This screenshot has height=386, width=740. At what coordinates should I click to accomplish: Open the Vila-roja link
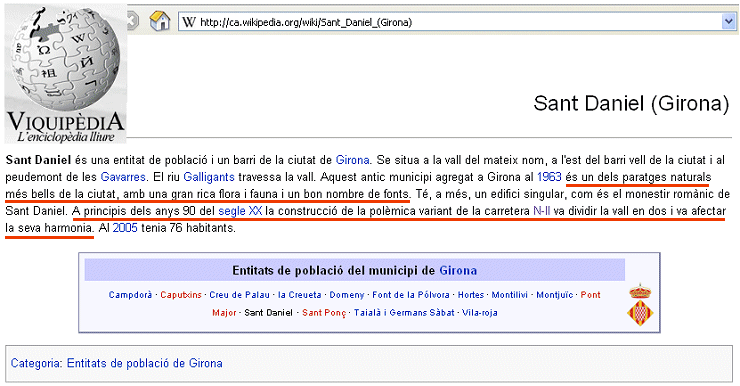[x=479, y=313]
